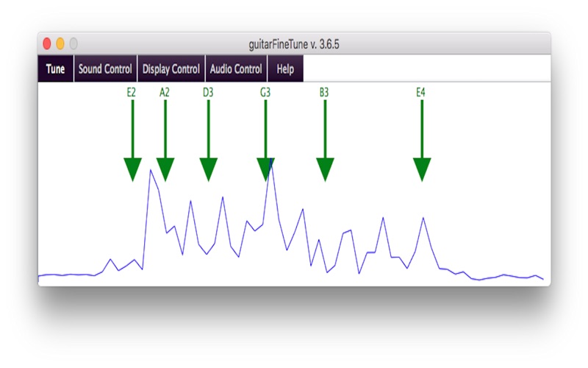Click the A2 note label
The height and width of the screenshot is (368, 588).
point(164,93)
